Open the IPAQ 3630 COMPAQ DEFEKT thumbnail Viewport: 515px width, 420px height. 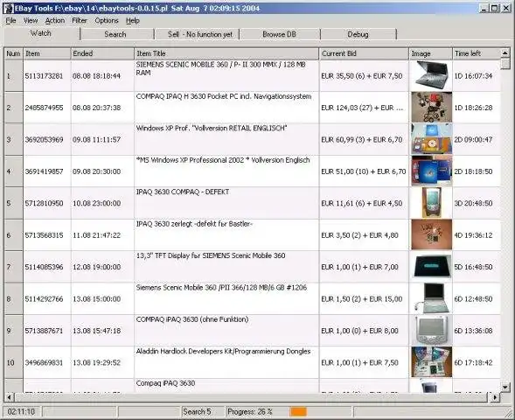432,203
